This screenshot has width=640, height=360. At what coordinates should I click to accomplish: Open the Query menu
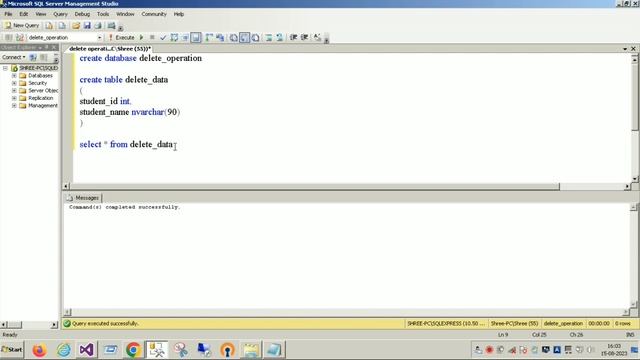tap(60, 14)
